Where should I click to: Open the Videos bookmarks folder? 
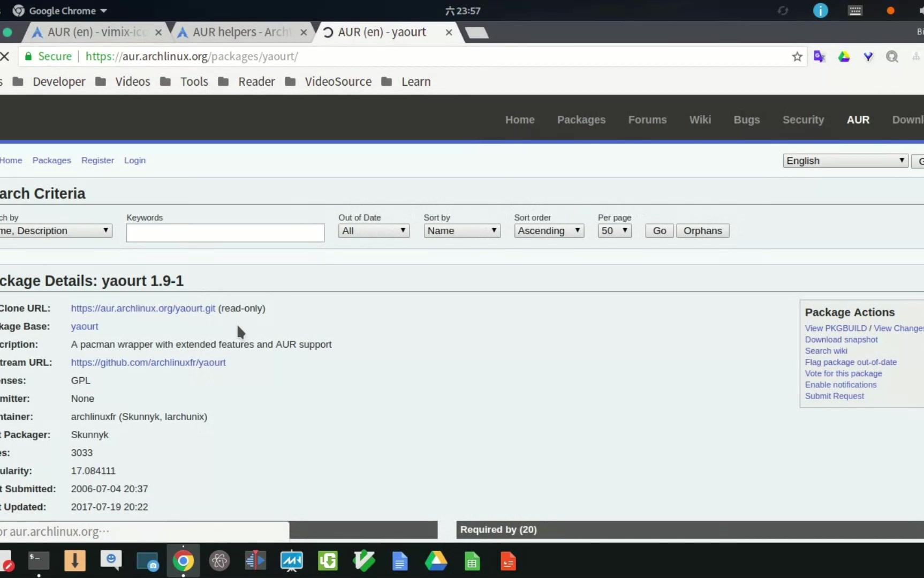123,81
